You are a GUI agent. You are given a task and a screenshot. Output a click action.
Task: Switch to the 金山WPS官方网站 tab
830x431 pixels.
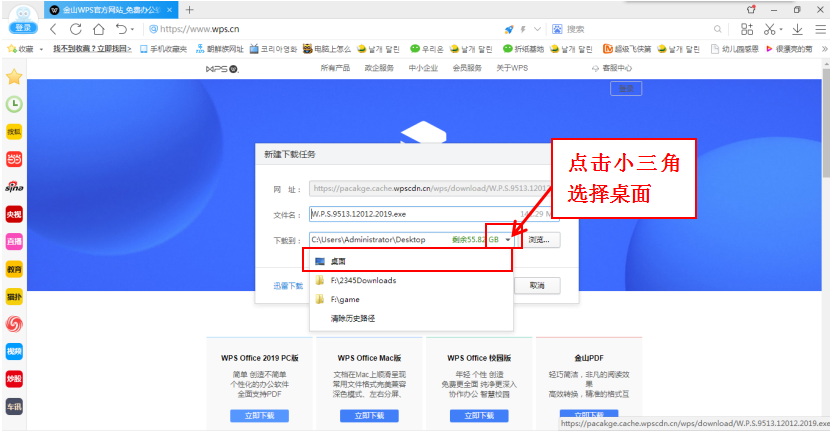tap(111, 10)
